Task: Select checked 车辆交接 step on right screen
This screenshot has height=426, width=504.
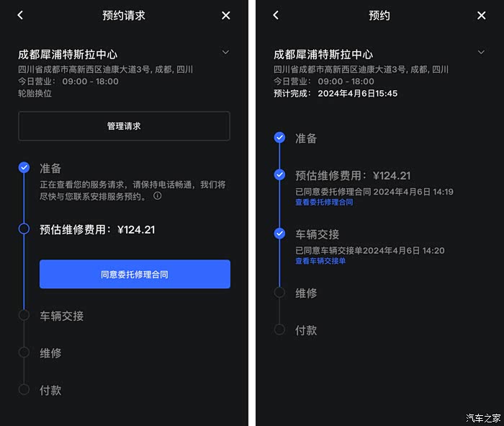Action: (279, 234)
